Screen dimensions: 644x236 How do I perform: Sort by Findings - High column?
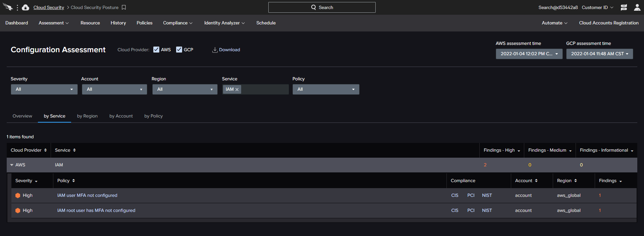(x=519, y=151)
